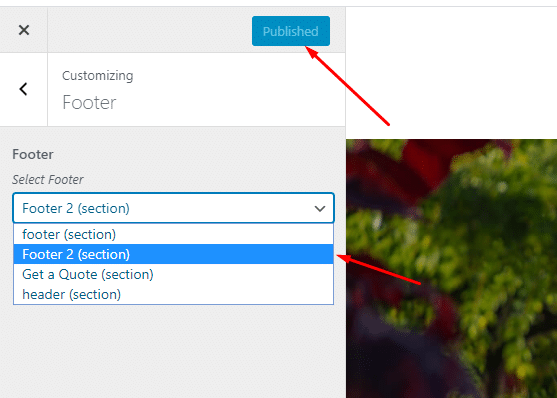Go back using the left chevron icon
The height and width of the screenshot is (398, 557).
[23, 89]
